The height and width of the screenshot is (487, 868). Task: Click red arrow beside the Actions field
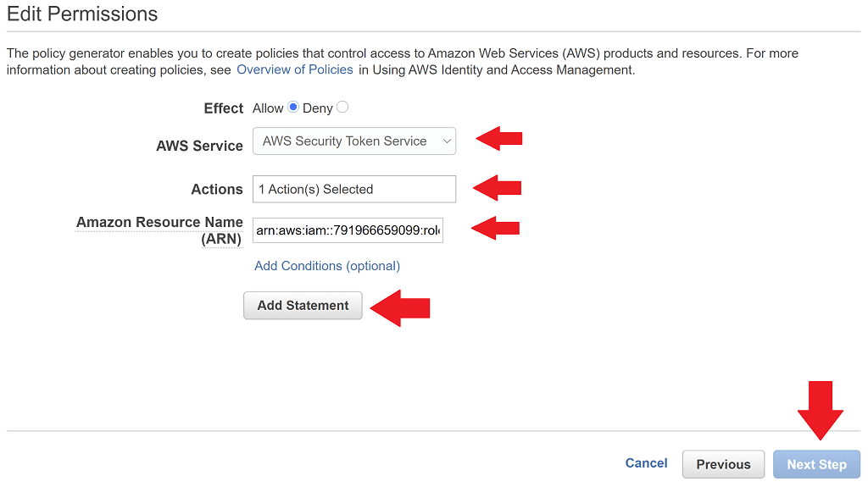pos(498,186)
